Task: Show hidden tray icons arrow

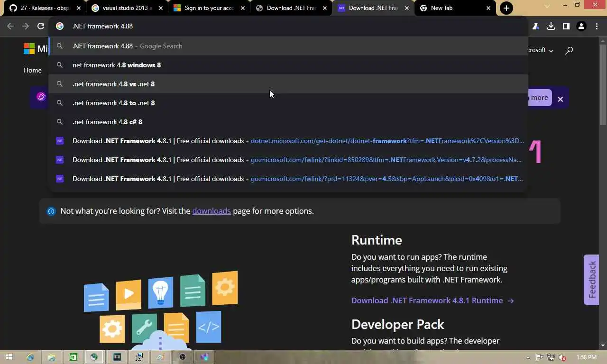Action: coord(528,357)
